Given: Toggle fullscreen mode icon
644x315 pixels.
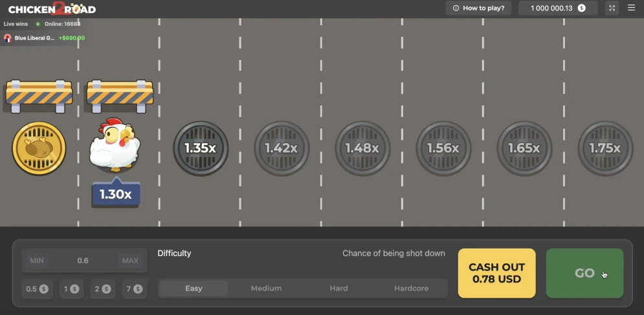Looking at the screenshot, I should pyautogui.click(x=612, y=8).
